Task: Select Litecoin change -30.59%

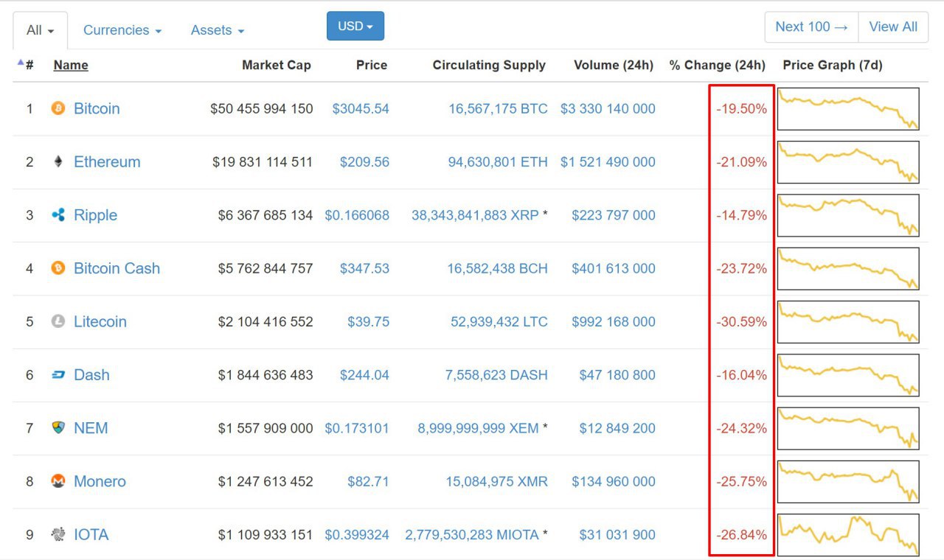Action: [741, 321]
